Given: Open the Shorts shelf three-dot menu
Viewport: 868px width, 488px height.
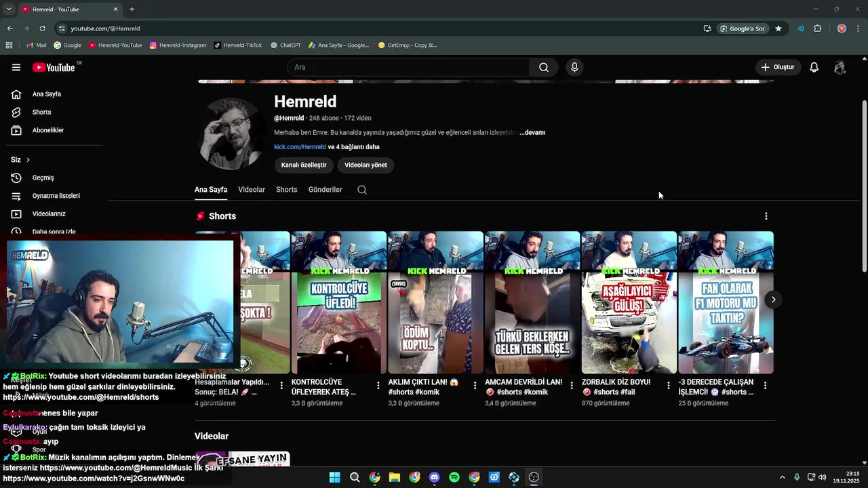Looking at the screenshot, I should [x=766, y=216].
